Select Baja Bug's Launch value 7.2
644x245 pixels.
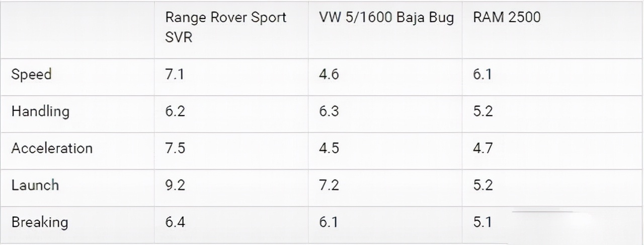329,185
